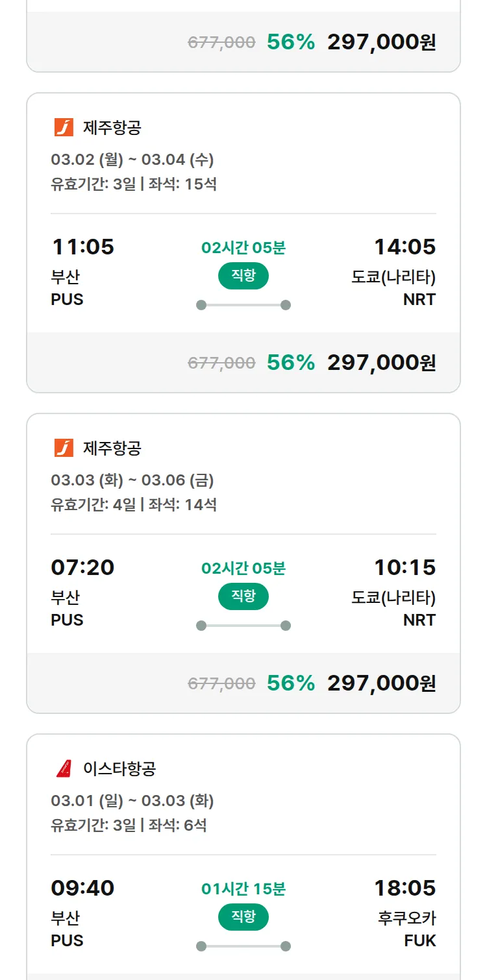Click 직항 badge on 11:05 flight
The image size is (487, 980).
coord(243,276)
